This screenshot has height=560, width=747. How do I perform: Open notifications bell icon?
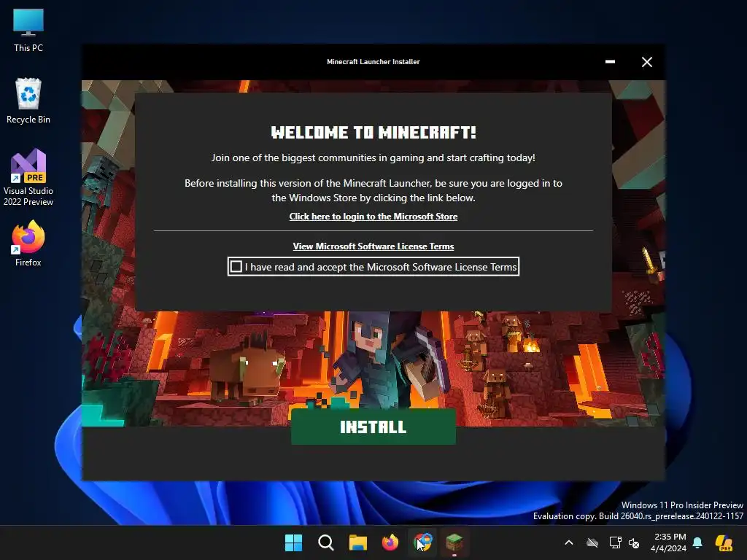click(x=697, y=542)
